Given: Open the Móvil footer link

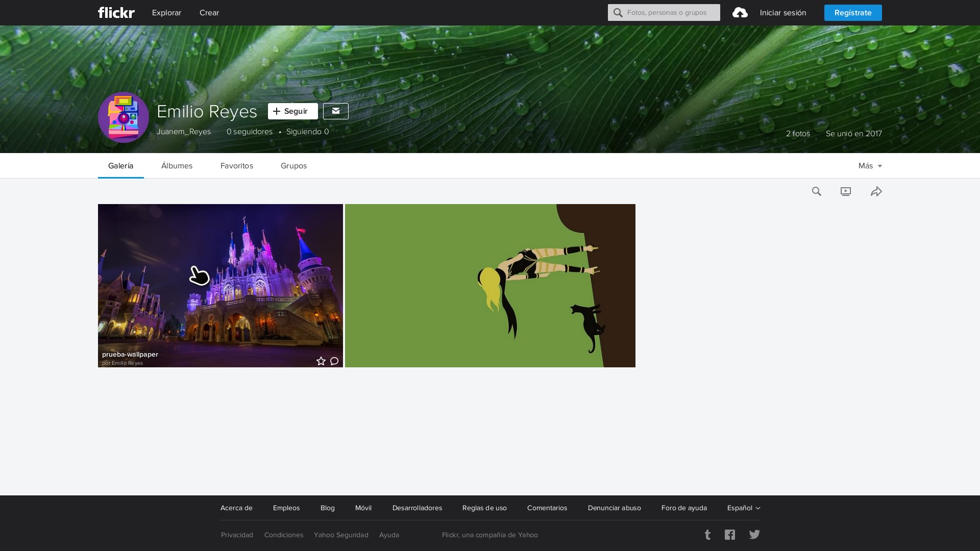Looking at the screenshot, I should pos(363,508).
